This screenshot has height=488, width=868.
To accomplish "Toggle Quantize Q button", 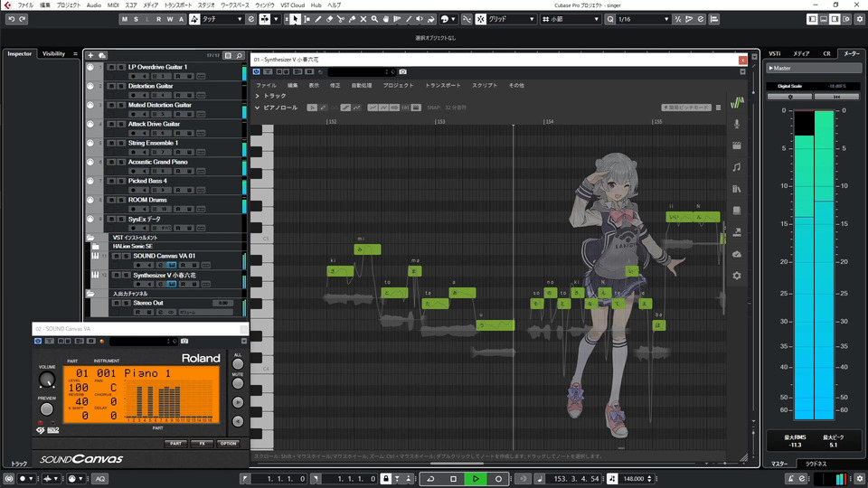I will tap(609, 19).
